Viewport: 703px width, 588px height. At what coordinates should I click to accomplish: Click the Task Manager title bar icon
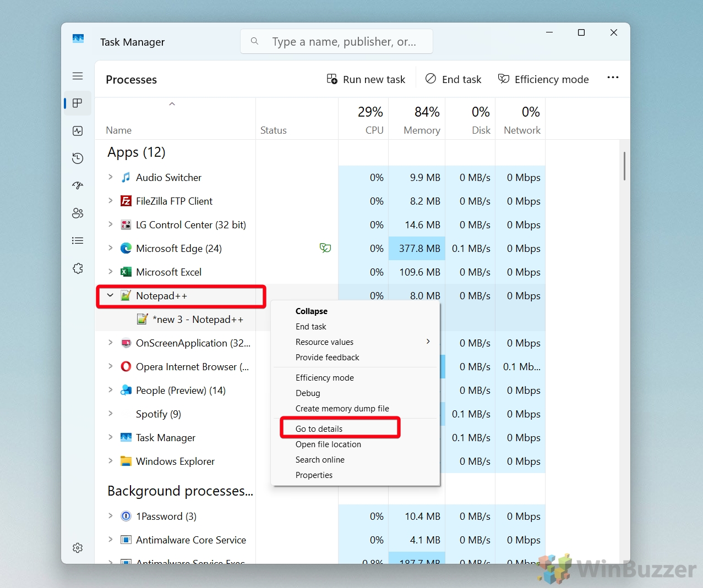tap(78, 39)
